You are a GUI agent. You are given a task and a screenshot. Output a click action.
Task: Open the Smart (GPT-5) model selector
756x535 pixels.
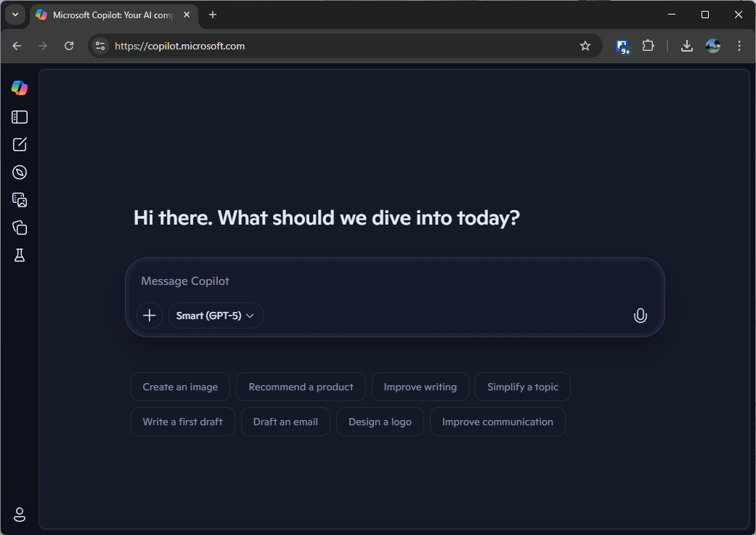tap(216, 315)
